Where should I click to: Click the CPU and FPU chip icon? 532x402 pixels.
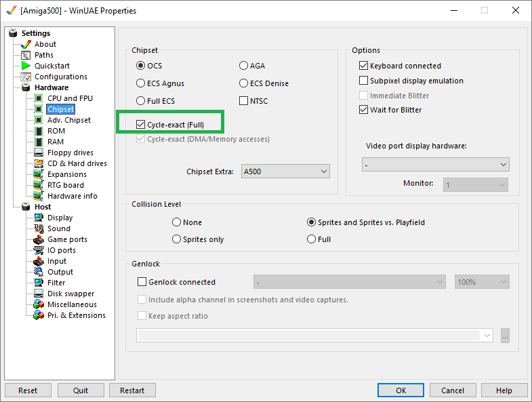39,98
